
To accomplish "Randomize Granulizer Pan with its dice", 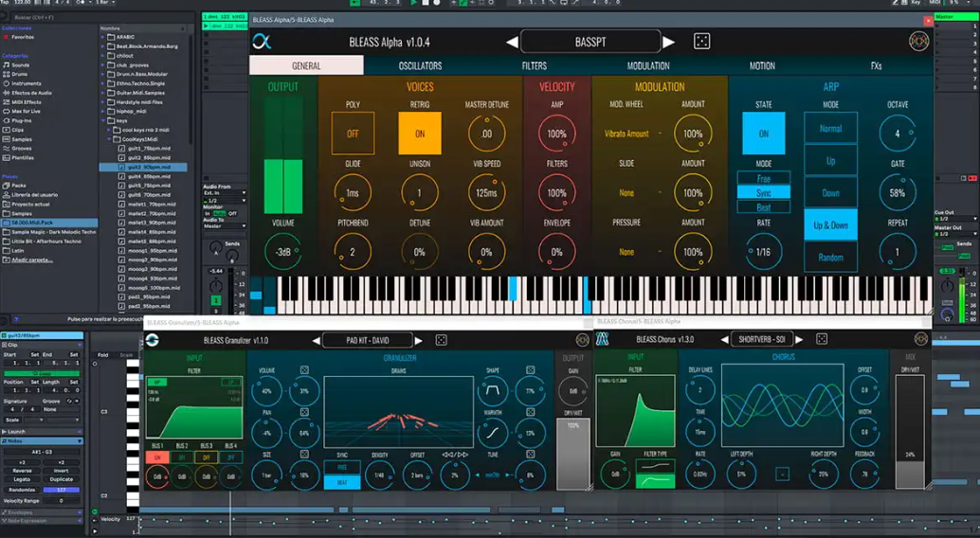I will click(x=304, y=412).
